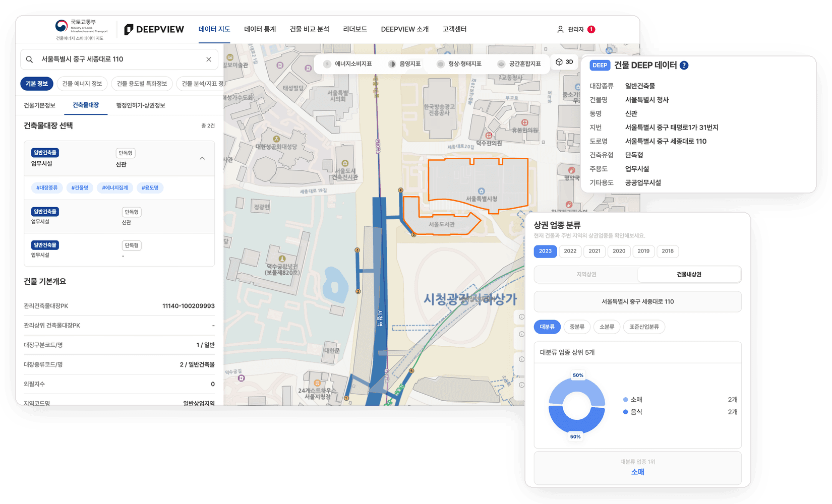Collapse the 일반건축물 신관 ledger card
The height and width of the screenshot is (504, 832).
point(202,158)
